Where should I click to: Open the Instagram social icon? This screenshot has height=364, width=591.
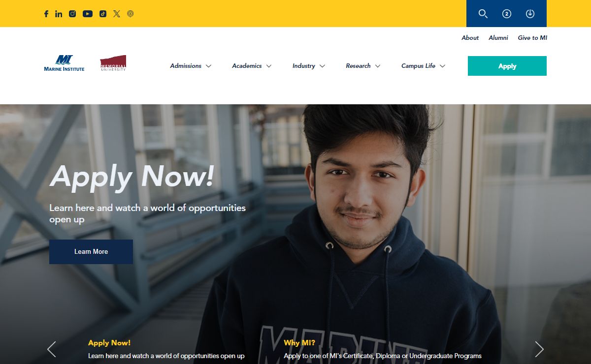(72, 14)
